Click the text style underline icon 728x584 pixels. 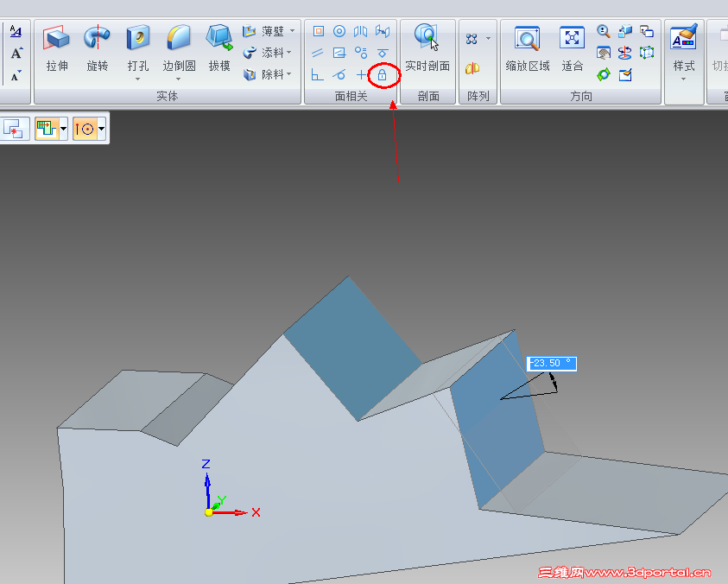16,31
